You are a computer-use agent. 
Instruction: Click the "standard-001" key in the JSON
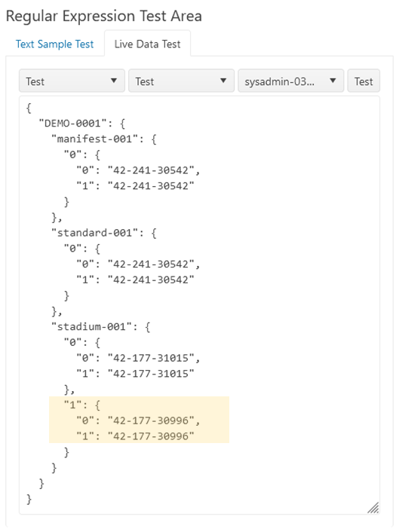[94, 233]
